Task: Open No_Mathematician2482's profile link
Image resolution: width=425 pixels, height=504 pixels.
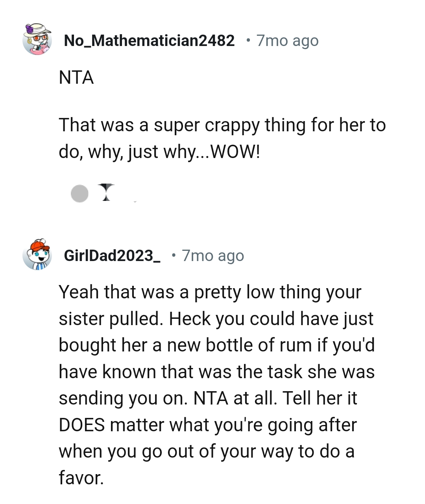Action: 150,40
